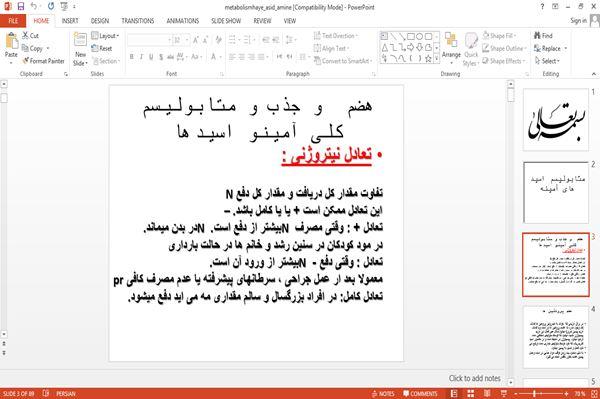Save the presentation from quick access toolbar
This screenshot has width=600, height=399.
21,7
